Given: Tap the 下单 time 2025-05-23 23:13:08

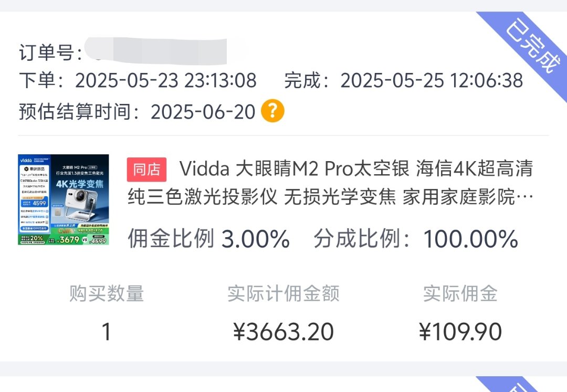Looking at the screenshot, I should 165,80.
